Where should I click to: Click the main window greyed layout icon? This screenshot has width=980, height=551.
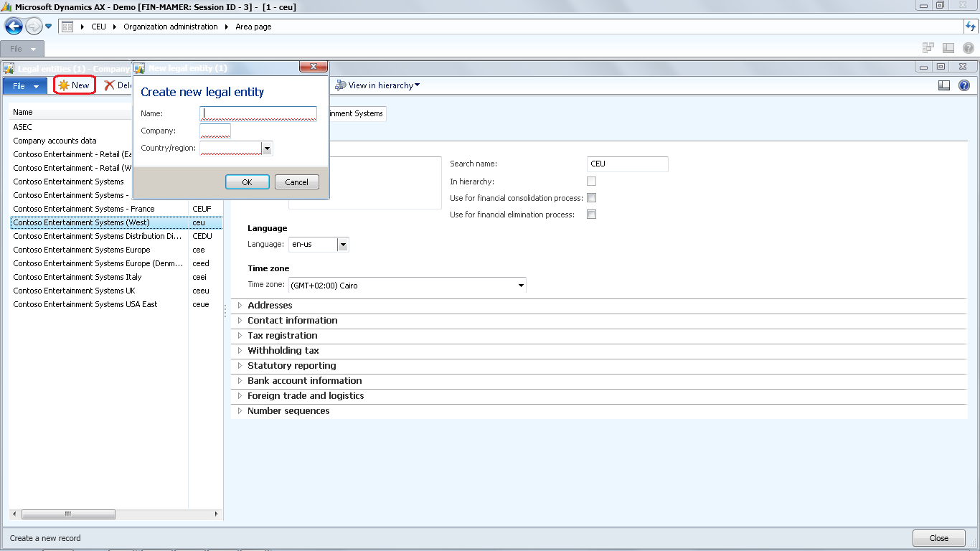(x=948, y=48)
